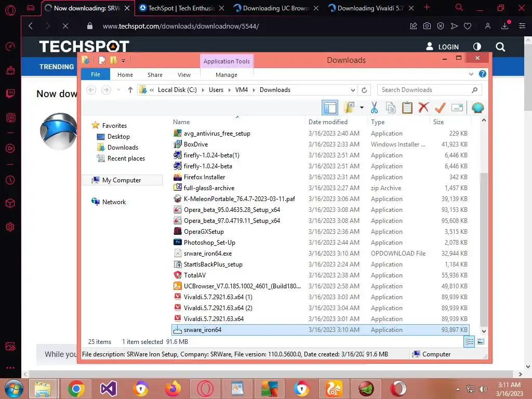This screenshot has height=399, width=532.
Task: Click the Rename icon in Explorer toolbar
Action: tap(457, 108)
